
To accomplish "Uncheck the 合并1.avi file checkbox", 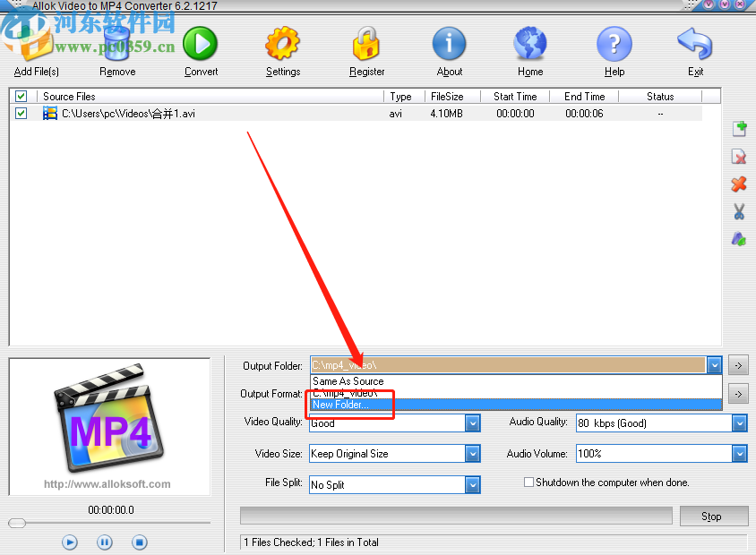I will click(x=21, y=114).
